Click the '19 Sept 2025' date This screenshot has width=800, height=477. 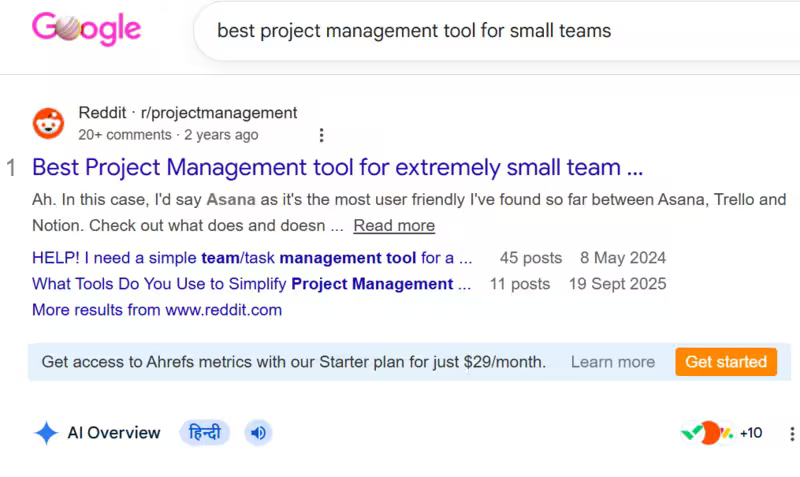[x=617, y=284]
